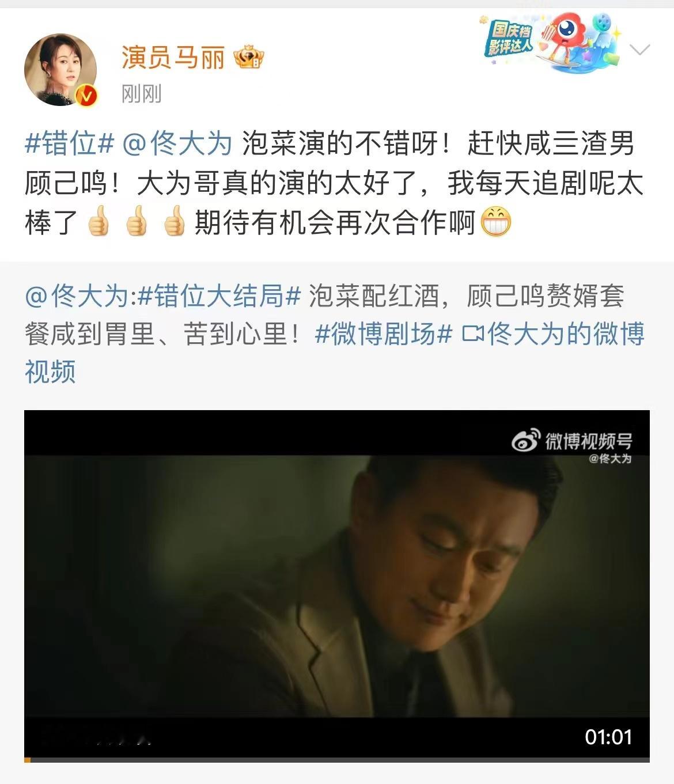Tap the first thumbs-up emoji
Screen dimensions: 674x784
tap(98, 223)
